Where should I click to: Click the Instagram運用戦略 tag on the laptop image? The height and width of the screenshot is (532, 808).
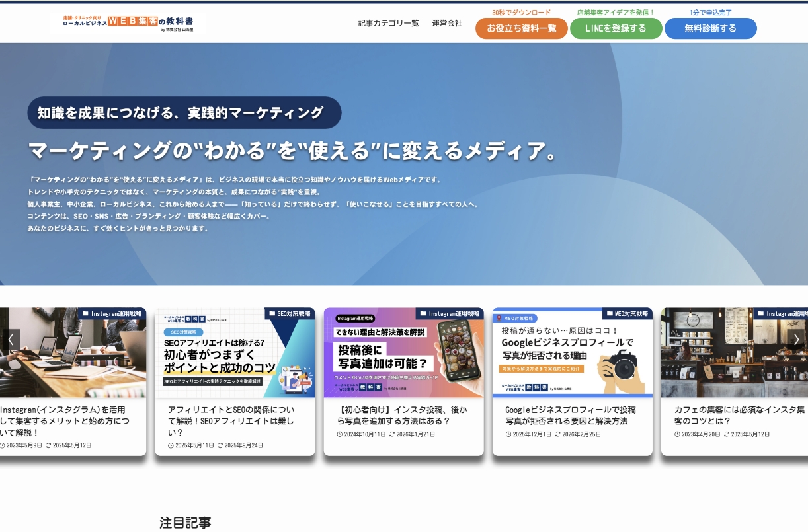tap(111, 313)
